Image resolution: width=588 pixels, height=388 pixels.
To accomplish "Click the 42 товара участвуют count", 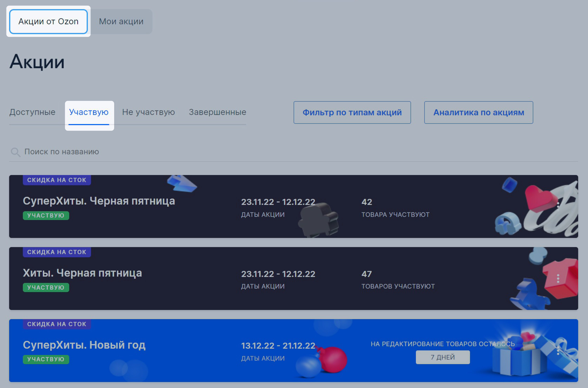I will (x=395, y=208).
